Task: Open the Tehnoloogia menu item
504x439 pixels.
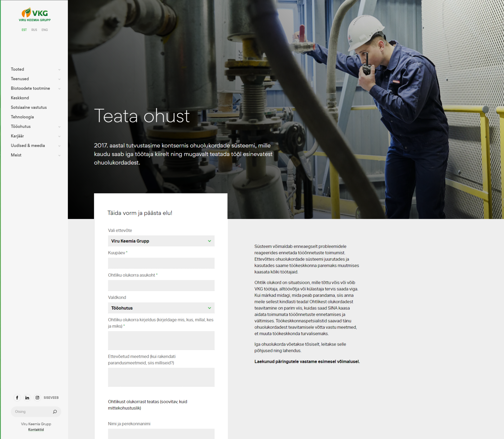Action: click(x=22, y=117)
